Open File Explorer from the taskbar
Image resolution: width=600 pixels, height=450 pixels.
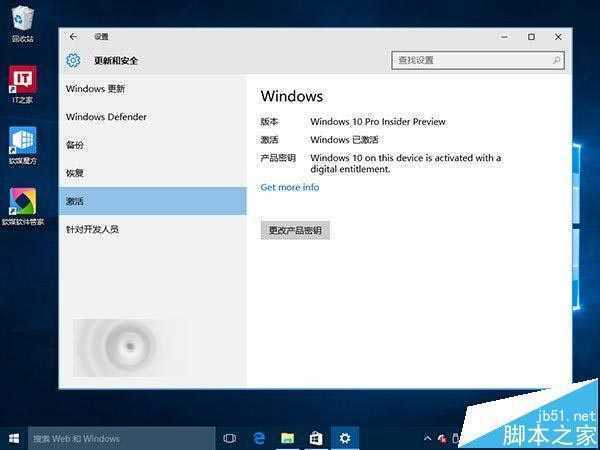click(x=287, y=438)
